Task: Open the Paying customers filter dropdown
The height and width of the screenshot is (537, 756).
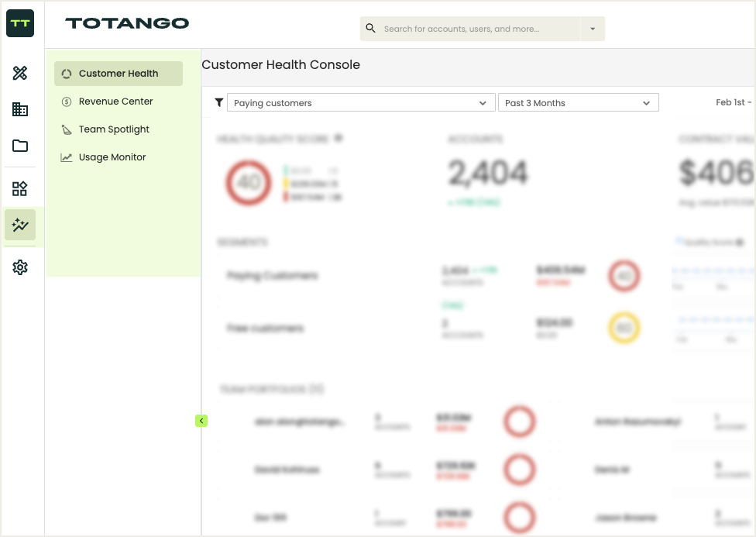Action: (x=361, y=103)
